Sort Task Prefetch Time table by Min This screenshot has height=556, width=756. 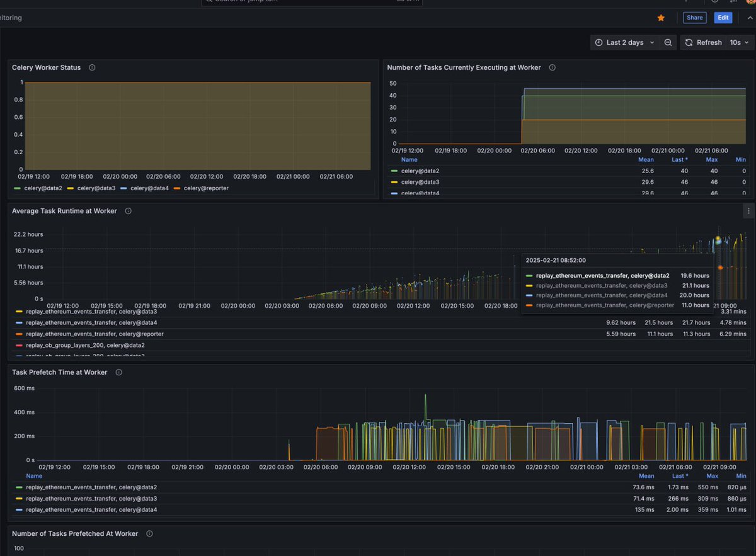[x=741, y=476]
